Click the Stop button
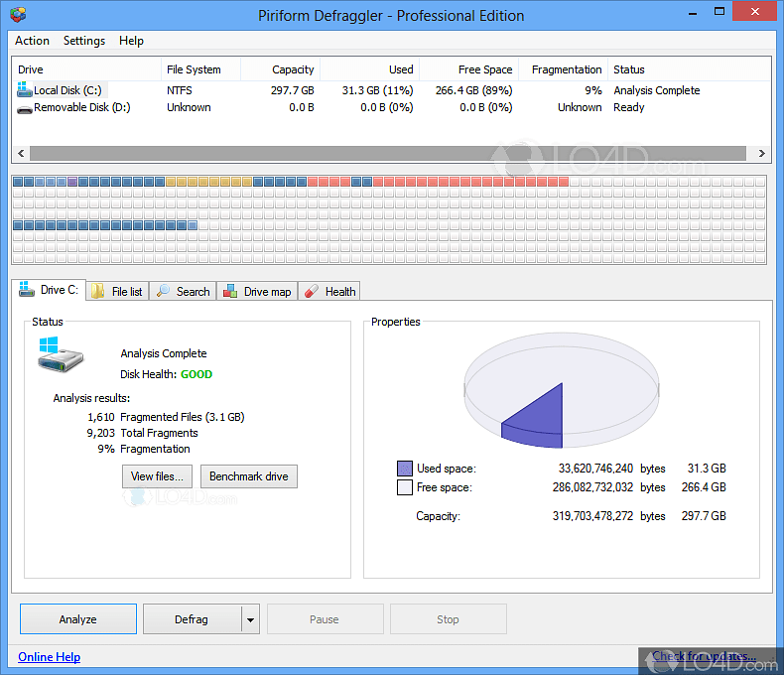 448,619
